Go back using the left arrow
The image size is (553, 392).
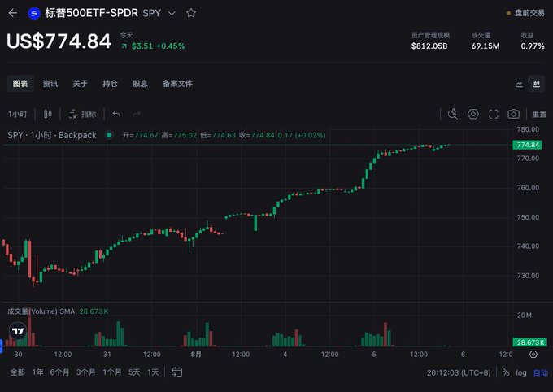pyautogui.click(x=13, y=13)
